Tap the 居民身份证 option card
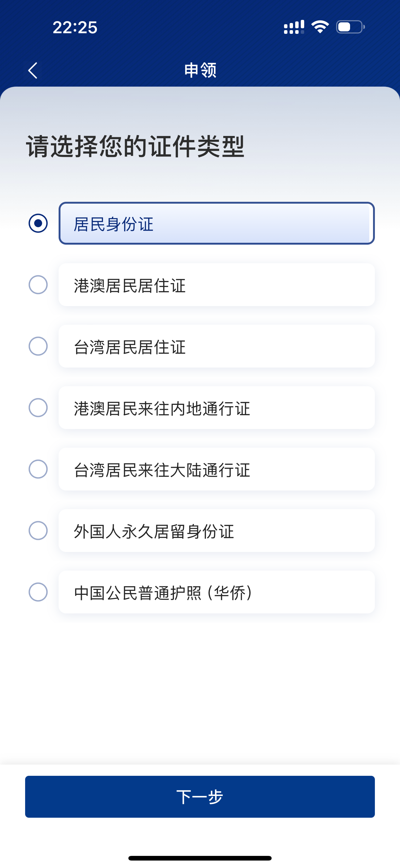Viewport: 400px width, 868px height. click(216, 224)
